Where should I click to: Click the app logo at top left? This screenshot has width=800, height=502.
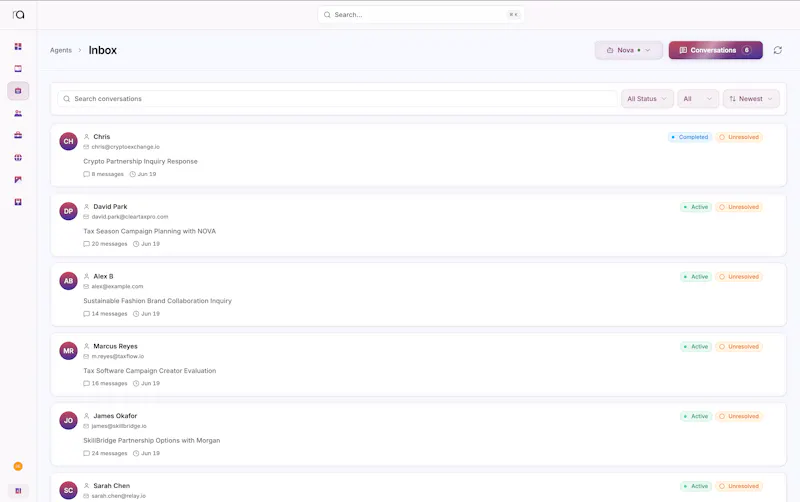18,15
